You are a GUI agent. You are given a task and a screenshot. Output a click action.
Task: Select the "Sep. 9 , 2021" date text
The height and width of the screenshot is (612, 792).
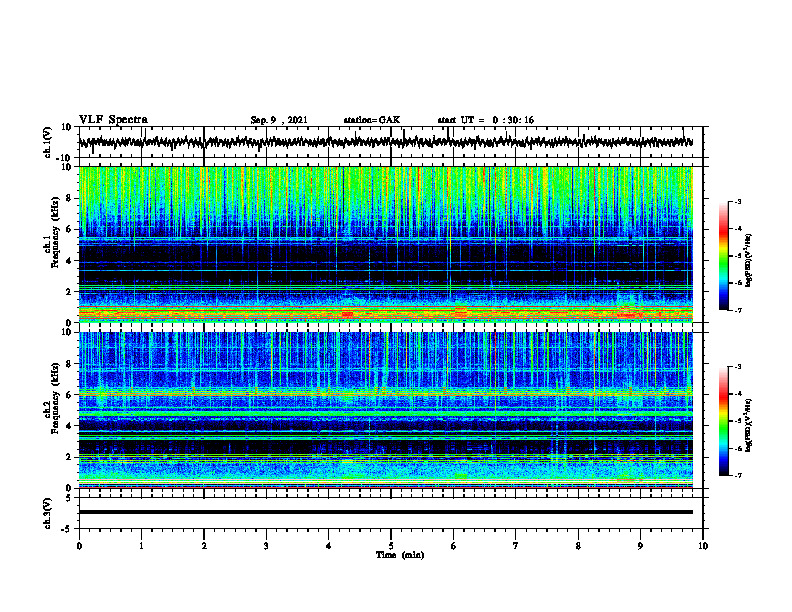(x=279, y=120)
